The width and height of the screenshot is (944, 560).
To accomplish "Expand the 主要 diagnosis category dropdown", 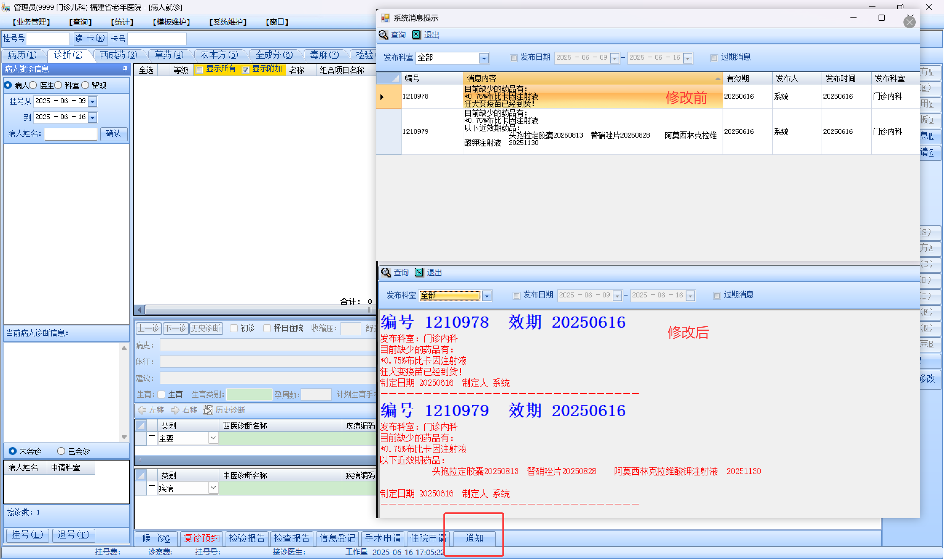I will click(x=213, y=438).
